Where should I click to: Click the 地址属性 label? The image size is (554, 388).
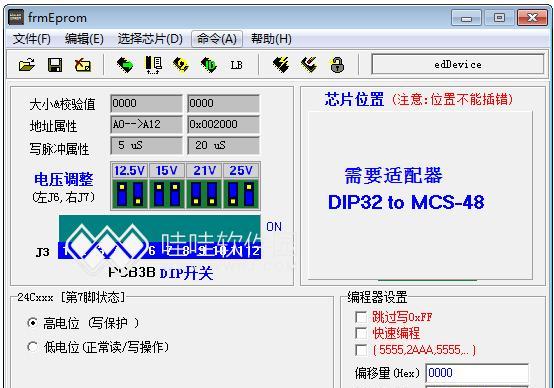click(53, 126)
